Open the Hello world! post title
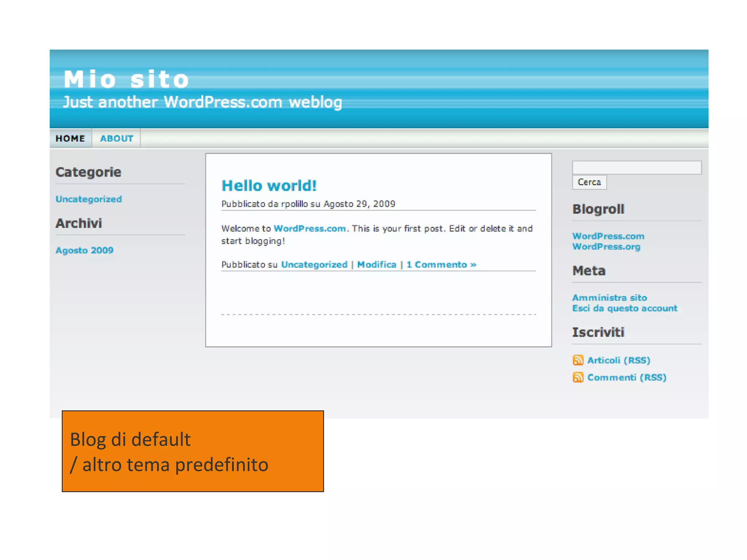 click(269, 186)
